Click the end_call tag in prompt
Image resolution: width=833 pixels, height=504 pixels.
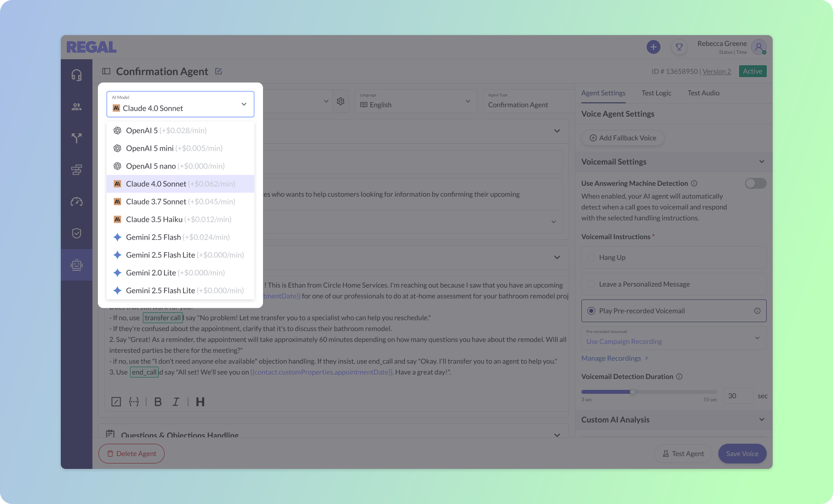coord(144,372)
